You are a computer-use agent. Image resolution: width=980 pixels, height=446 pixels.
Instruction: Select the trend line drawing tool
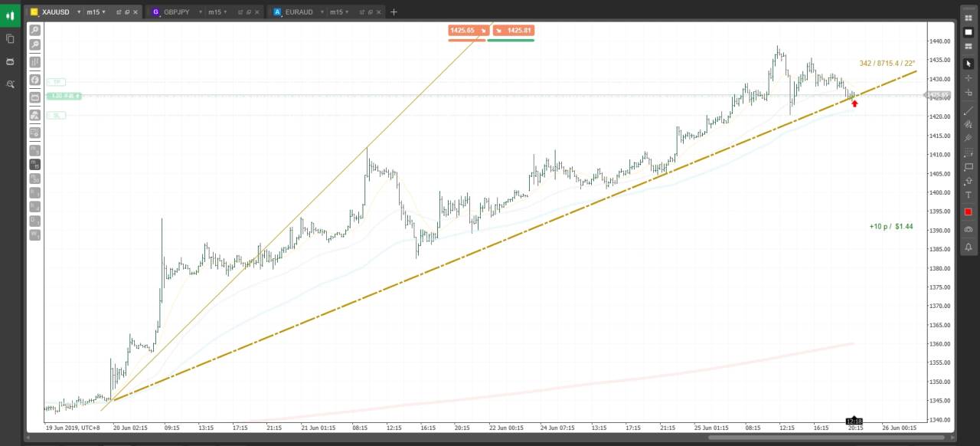pyautogui.click(x=968, y=111)
